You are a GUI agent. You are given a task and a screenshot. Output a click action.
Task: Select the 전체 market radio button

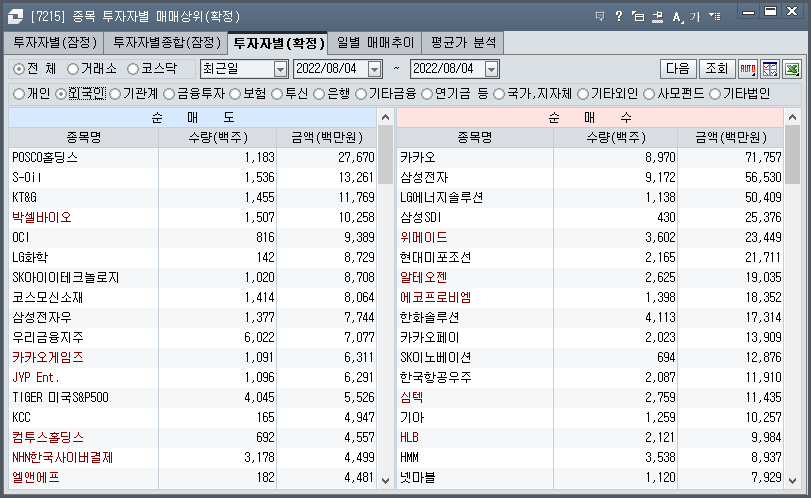tap(19, 69)
